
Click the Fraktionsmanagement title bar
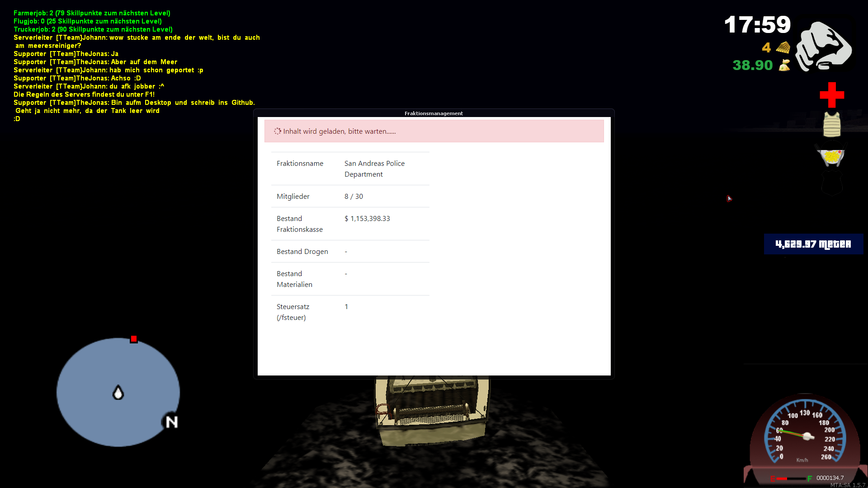pos(434,113)
